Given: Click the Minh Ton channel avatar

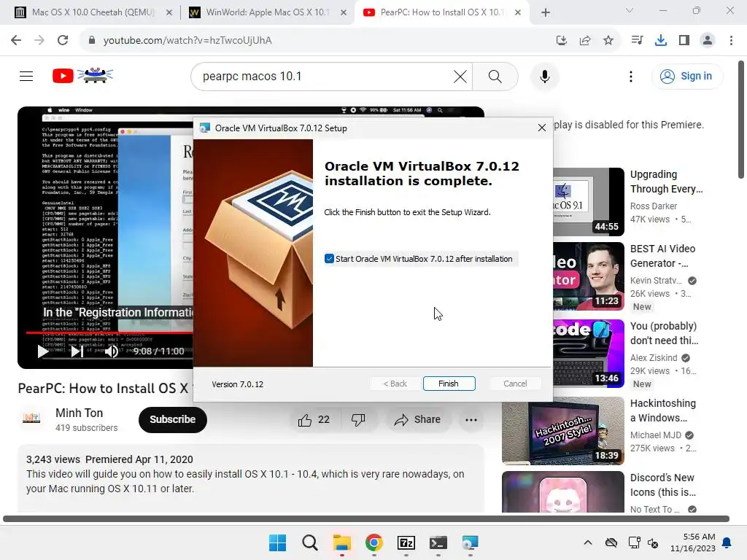Looking at the screenshot, I should point(31,419).
